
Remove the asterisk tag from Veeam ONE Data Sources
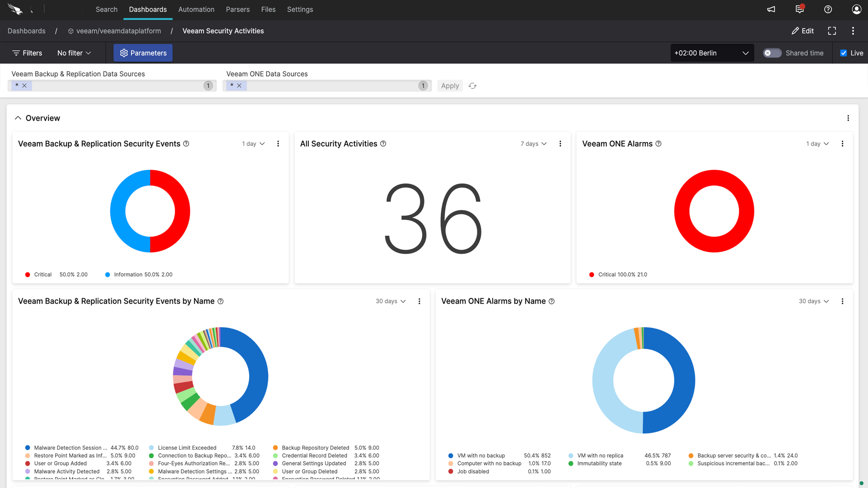tap(239, 85)
